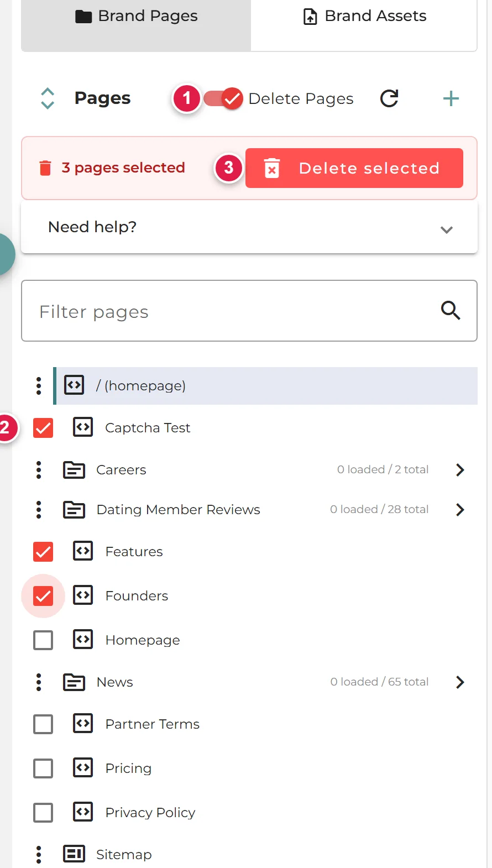Screen dimensions: 492x868
Task: Click the Captcha Test page icon
Action: click(x=83, y=427)
